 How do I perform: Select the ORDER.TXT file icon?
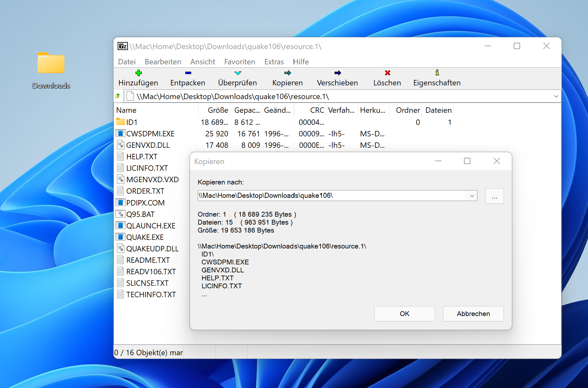tap(120, 191)
